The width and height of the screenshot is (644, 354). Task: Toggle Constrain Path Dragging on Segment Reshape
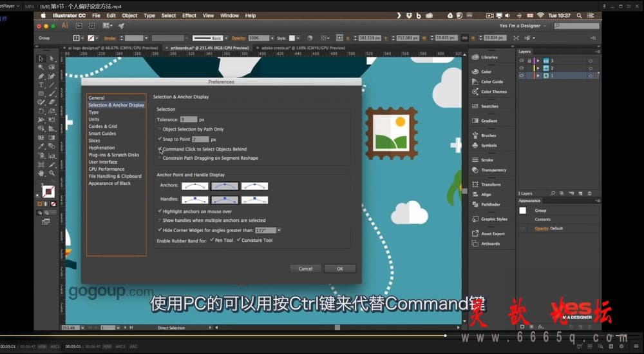(160, 158)
